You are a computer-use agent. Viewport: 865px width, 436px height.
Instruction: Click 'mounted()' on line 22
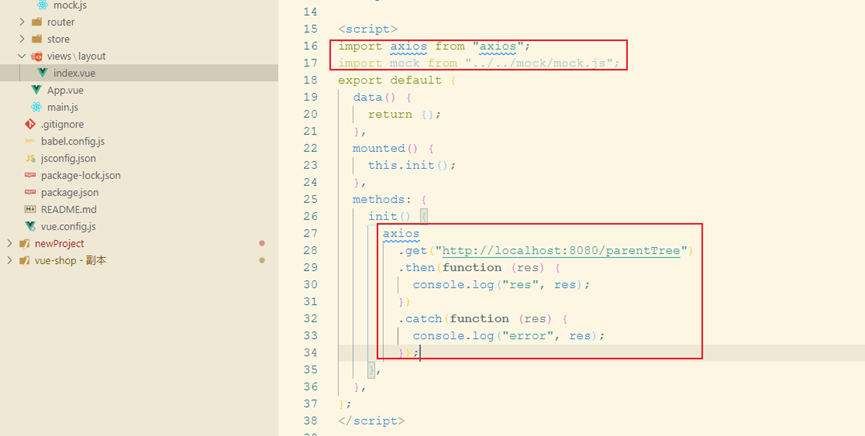(x=386, y=148)
